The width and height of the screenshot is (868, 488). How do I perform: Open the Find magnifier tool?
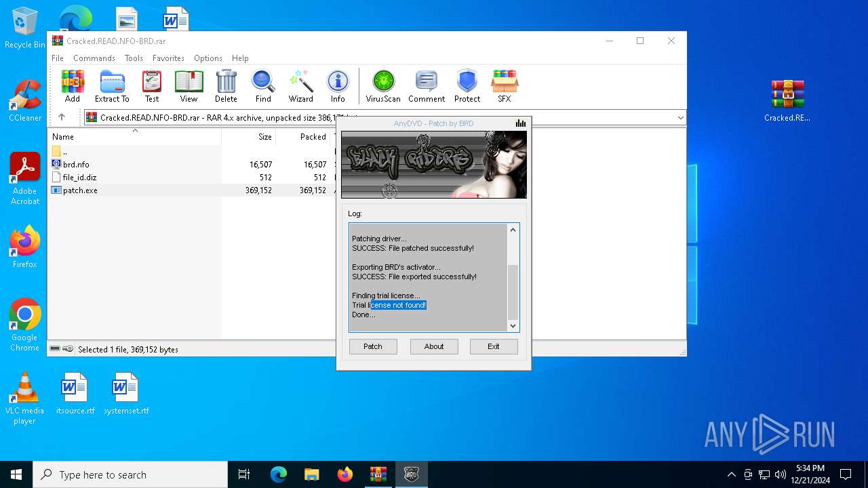click(263, 86)
